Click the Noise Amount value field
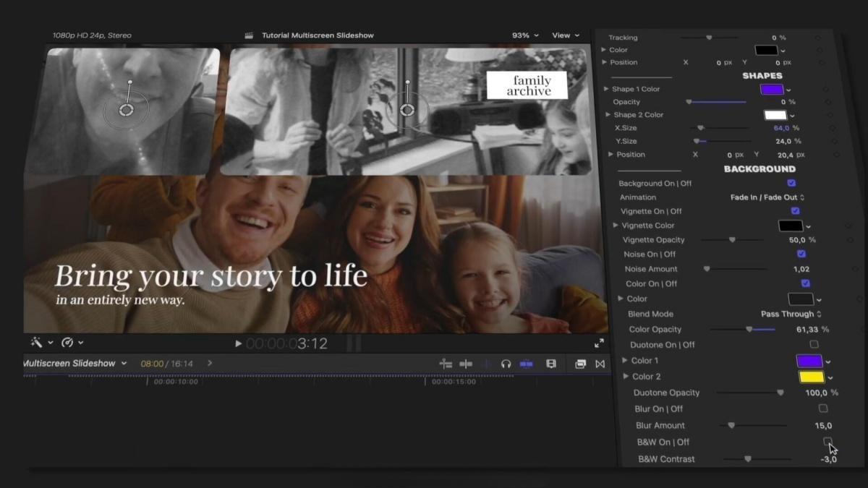 click(x=801, y=269)
